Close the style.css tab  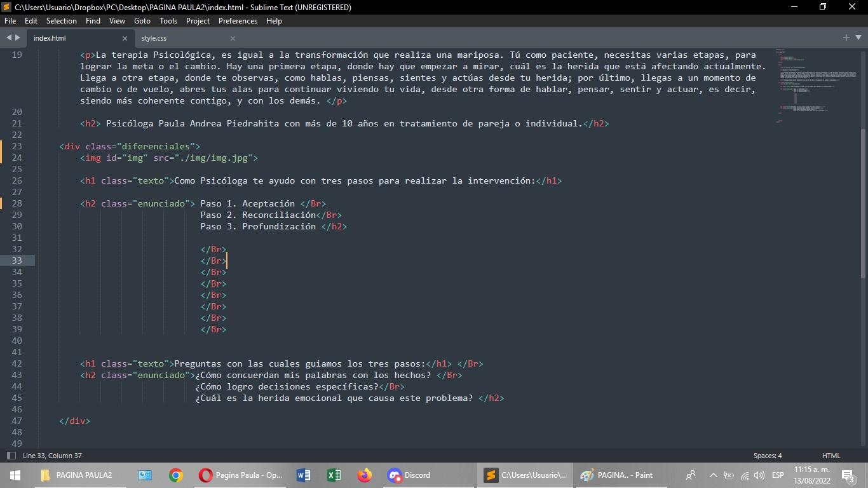coord(233,38)
